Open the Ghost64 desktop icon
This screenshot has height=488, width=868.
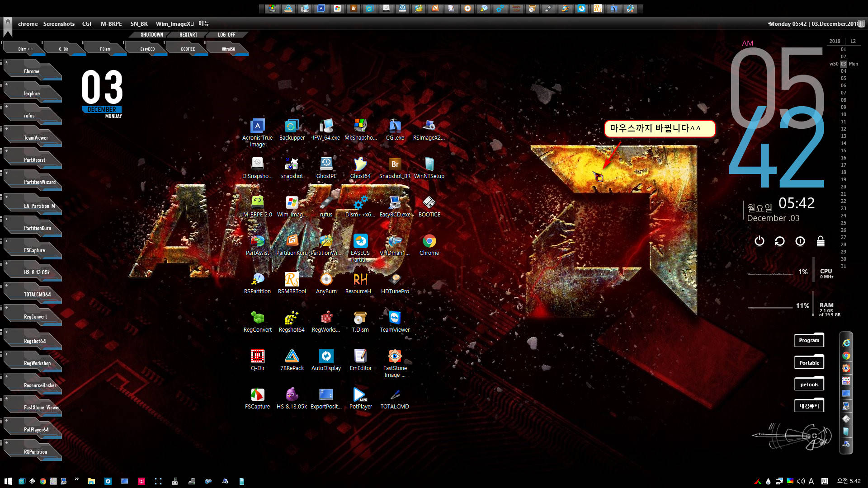[x=360, y=168]
